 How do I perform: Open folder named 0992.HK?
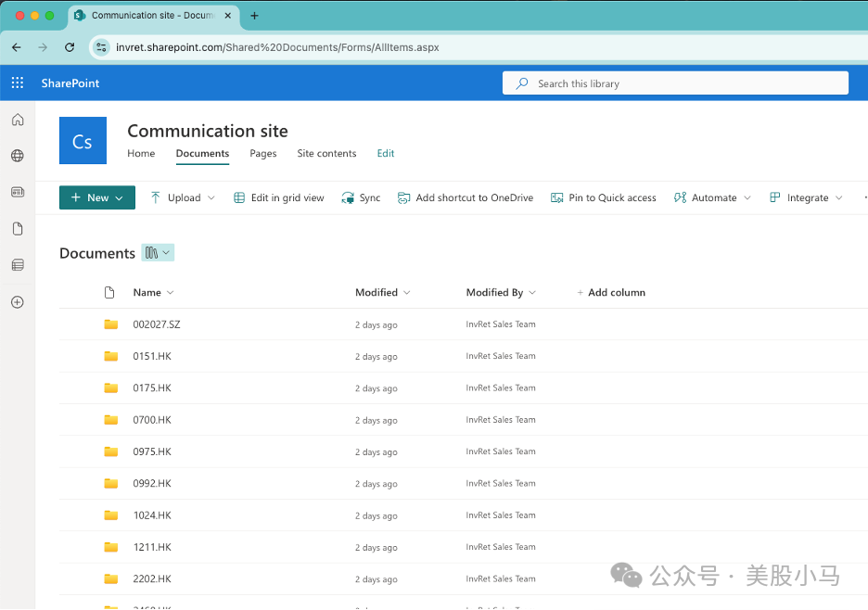(x=152, y=483)
